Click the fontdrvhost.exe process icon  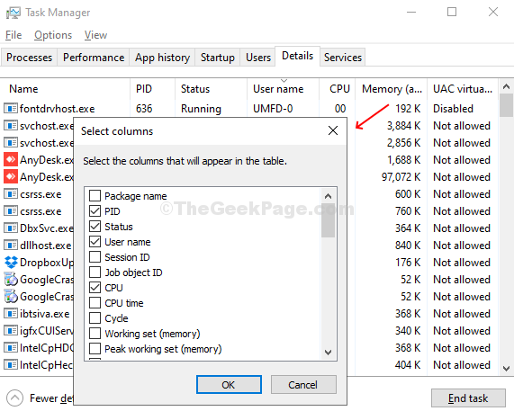coord(11,109)
